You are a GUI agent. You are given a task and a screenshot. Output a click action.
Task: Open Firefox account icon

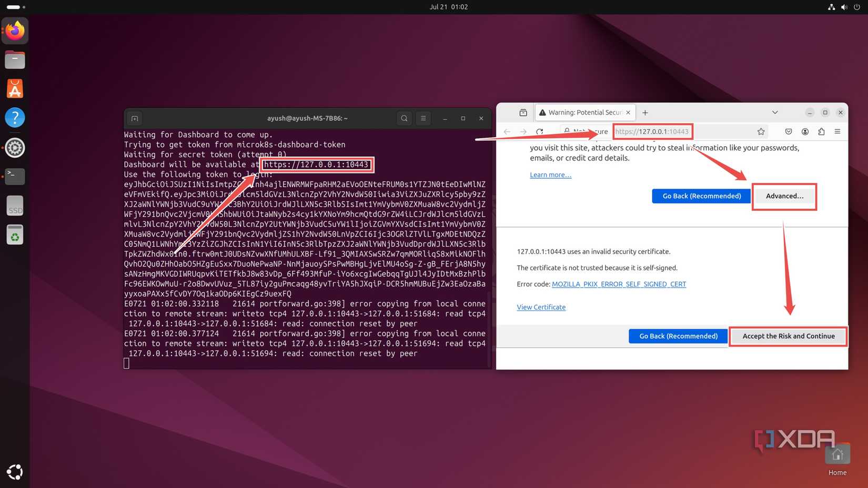coord(805,131)
